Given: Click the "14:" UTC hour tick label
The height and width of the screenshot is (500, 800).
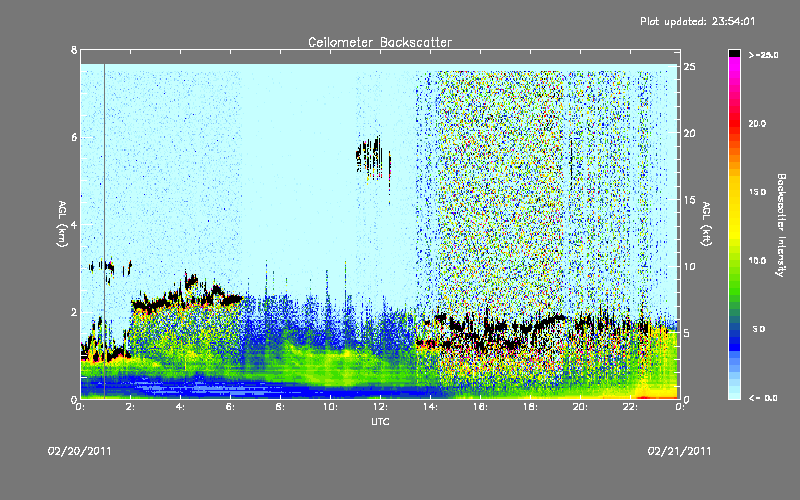Looking at the screenshot, I should click(x=430, y=407).
